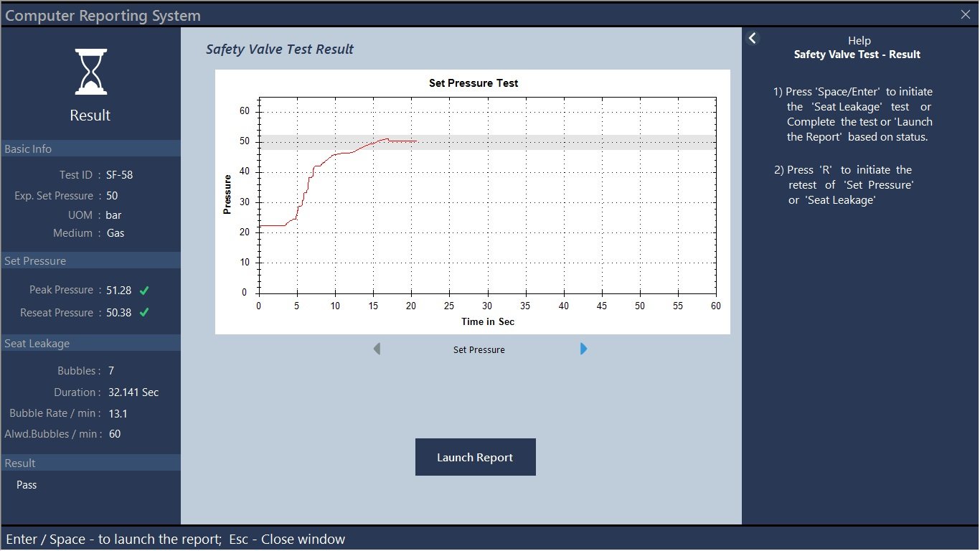Go to the previous chart with the gray arrow

pyautogui.click(x=377, y=349)
